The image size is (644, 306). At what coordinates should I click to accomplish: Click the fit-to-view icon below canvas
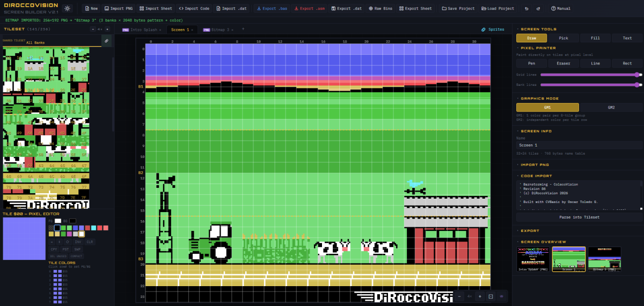tap(491, 296)
